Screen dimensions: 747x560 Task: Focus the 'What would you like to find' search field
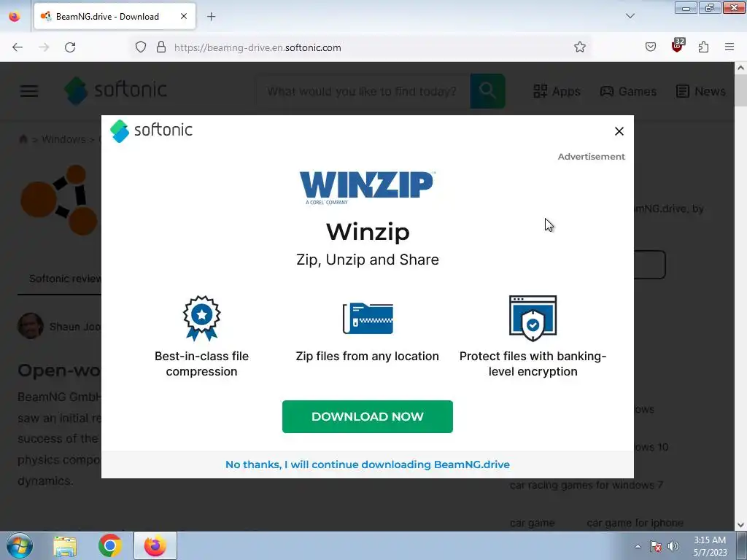pos(362,91)
